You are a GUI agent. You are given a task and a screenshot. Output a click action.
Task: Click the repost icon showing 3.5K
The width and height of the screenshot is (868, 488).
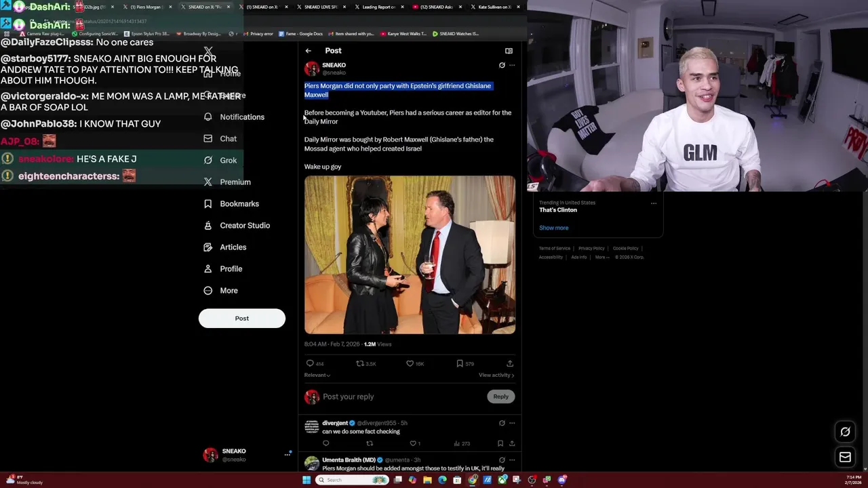click(x=360, y=363)
